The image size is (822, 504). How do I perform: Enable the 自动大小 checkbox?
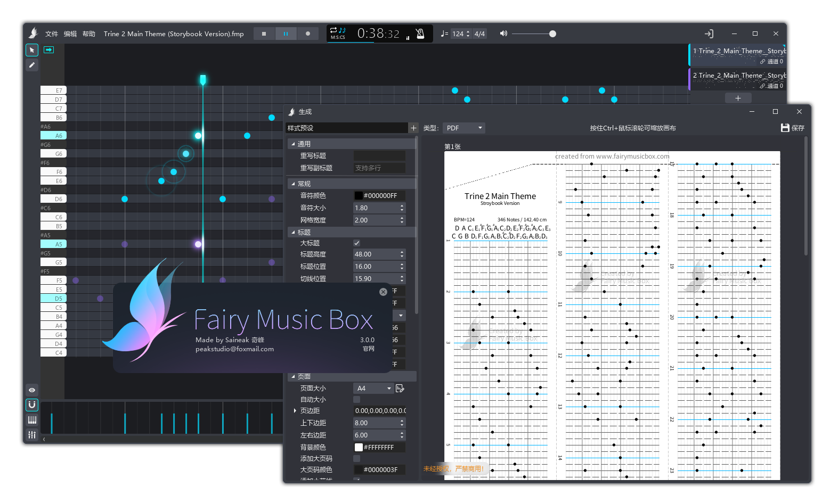click(357, 399)
